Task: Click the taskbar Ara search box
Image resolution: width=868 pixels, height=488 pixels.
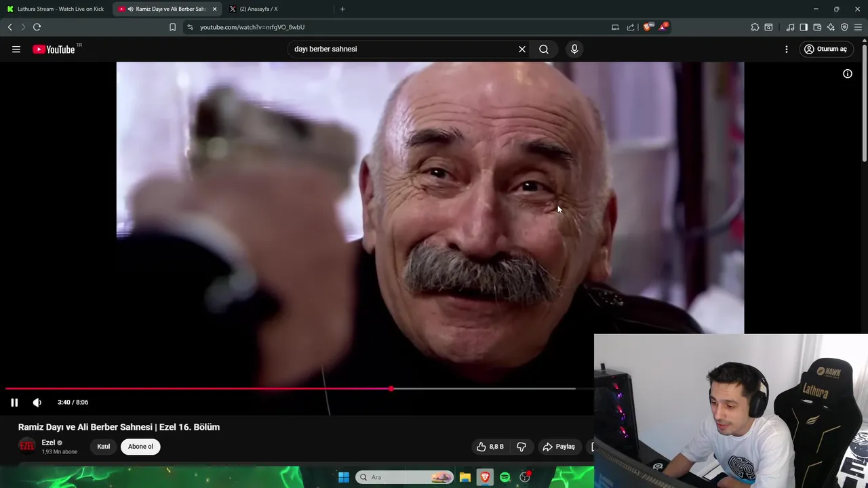Action: pos(405,477)
